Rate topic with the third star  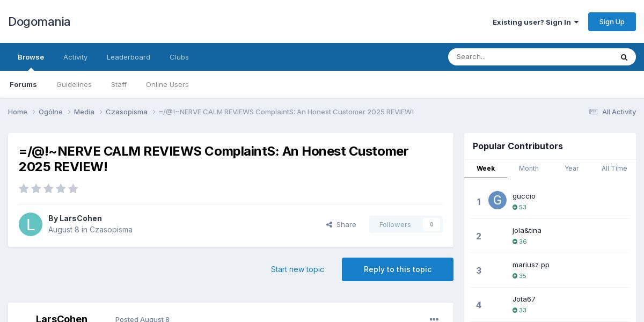pyautogui.click(x=48, y=188)
